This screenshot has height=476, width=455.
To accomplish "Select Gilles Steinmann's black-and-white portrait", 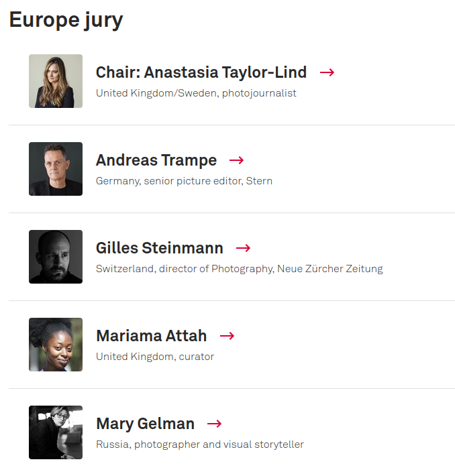I will (56, 257).
